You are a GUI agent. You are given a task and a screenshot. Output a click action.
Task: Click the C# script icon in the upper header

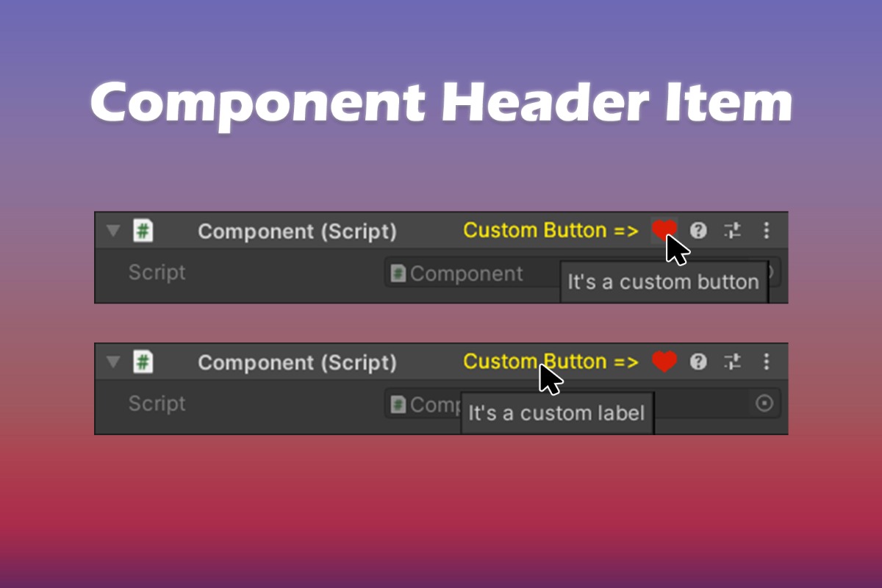click(x=143, y=231)
